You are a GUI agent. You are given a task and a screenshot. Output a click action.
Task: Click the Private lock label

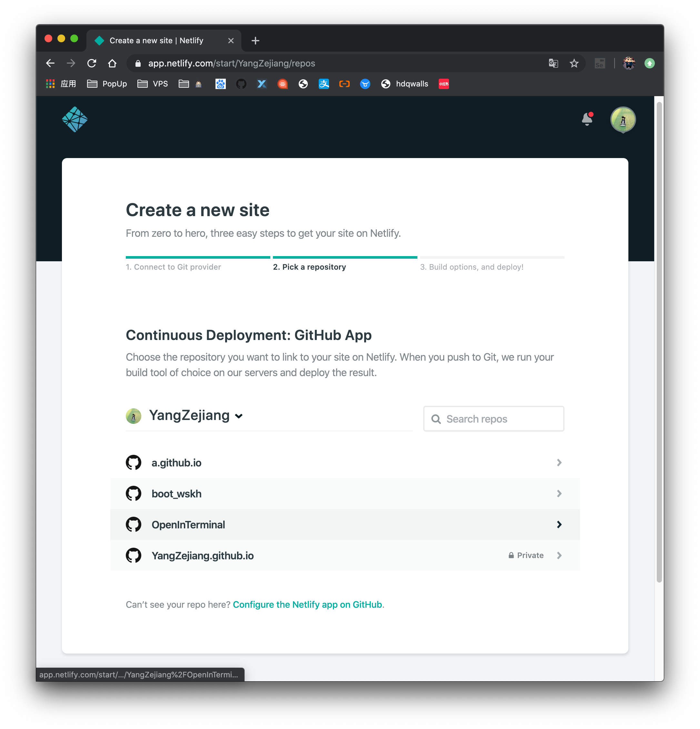526,555
